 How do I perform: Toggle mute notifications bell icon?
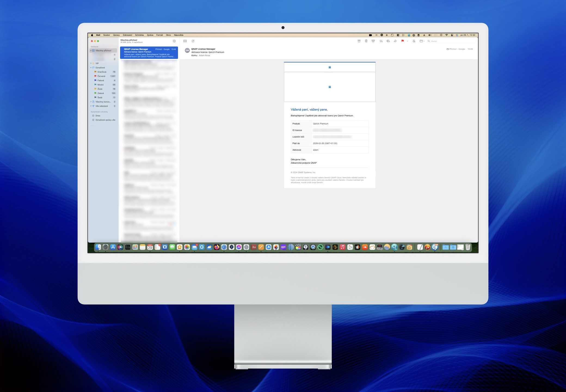[x=414, y=41]
